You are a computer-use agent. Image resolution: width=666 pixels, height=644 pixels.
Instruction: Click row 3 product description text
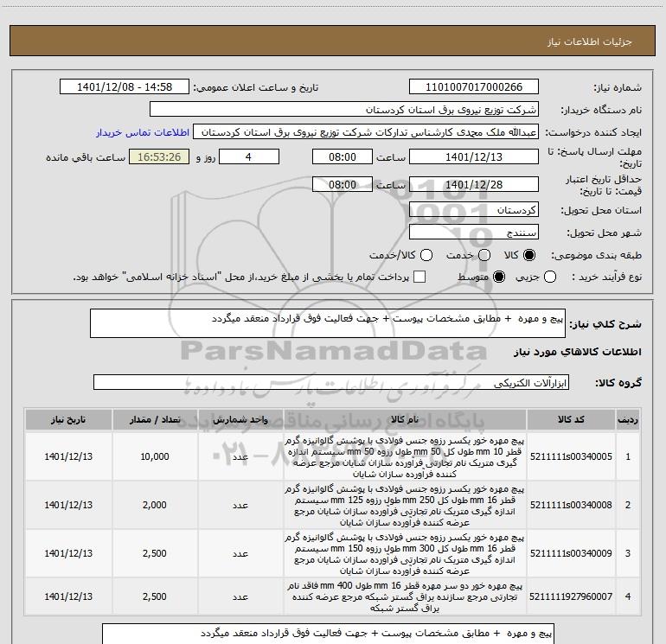tap(405, 554)
